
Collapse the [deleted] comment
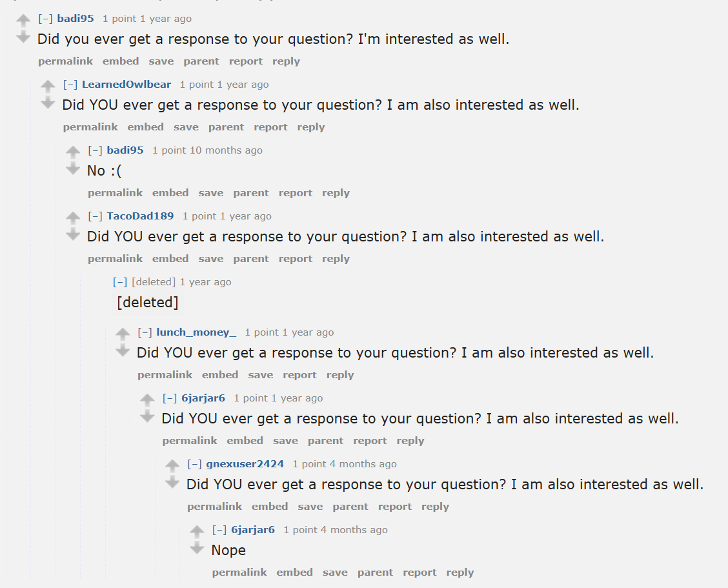point(120,282)
